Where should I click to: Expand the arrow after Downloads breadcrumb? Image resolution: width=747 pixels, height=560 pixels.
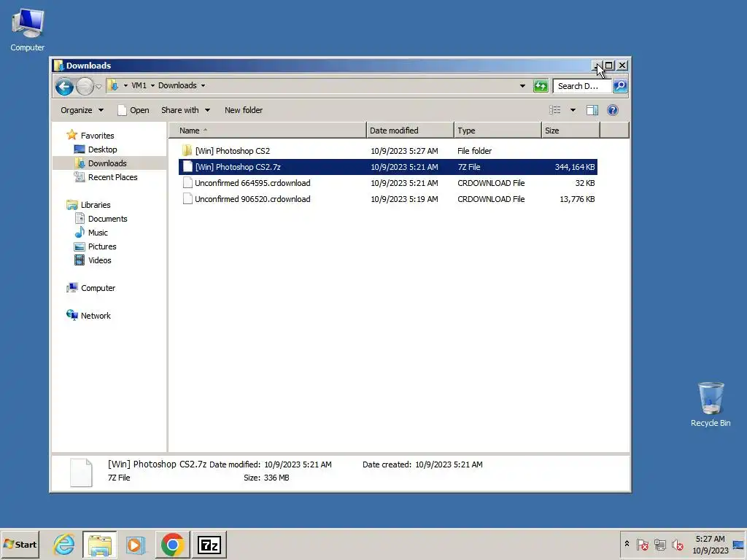pos(203,86)
